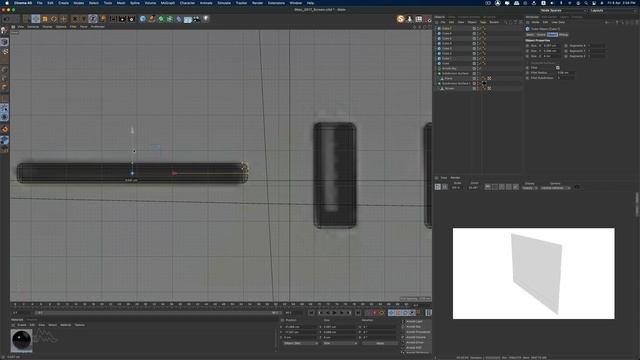Open the Layouts dropdown
The width and height of the screenshot is (640, 360).
tap(613, 10)
